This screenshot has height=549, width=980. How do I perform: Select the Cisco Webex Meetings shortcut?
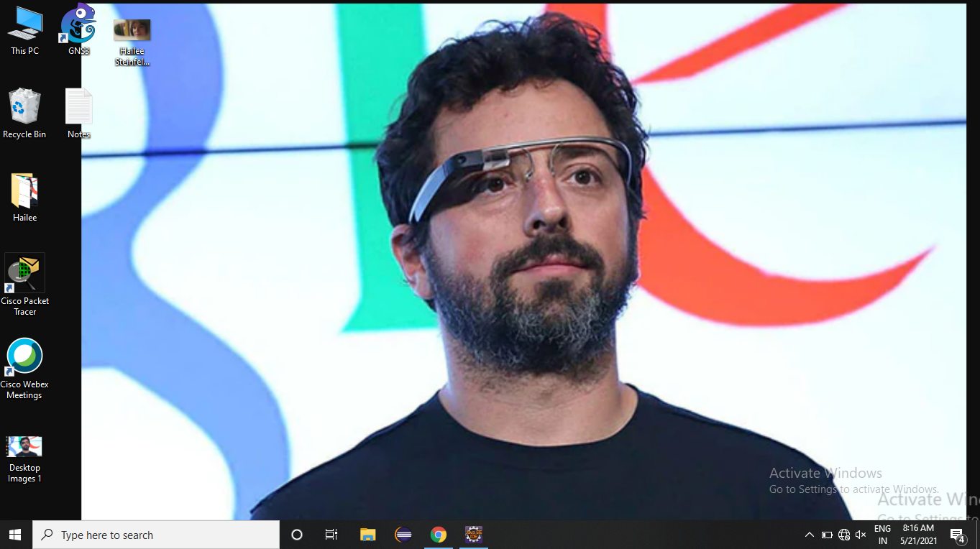click(x=24, y=369)
